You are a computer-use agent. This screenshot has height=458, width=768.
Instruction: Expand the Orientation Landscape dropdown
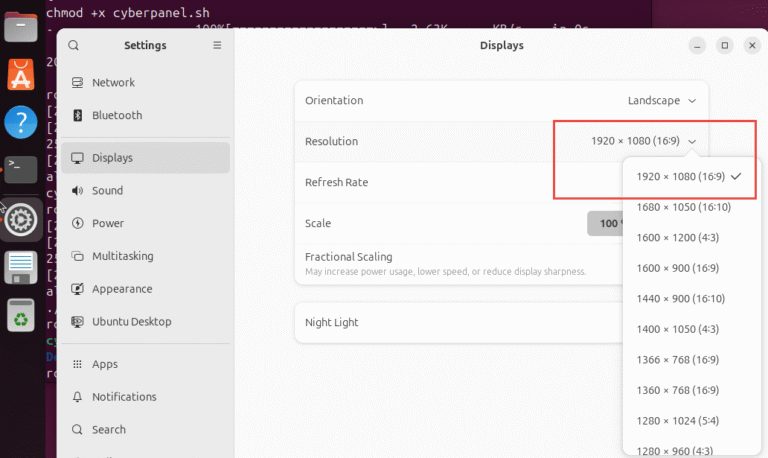pos(661,100)
